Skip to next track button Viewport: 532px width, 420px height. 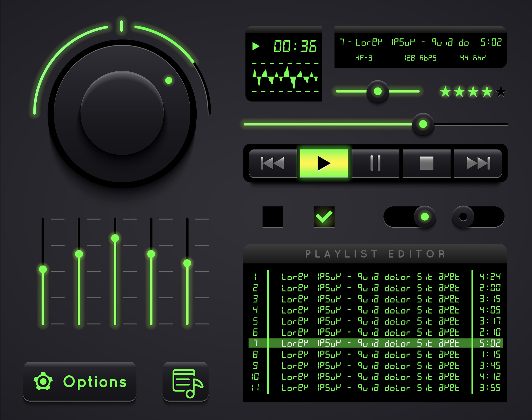(478, 163)
